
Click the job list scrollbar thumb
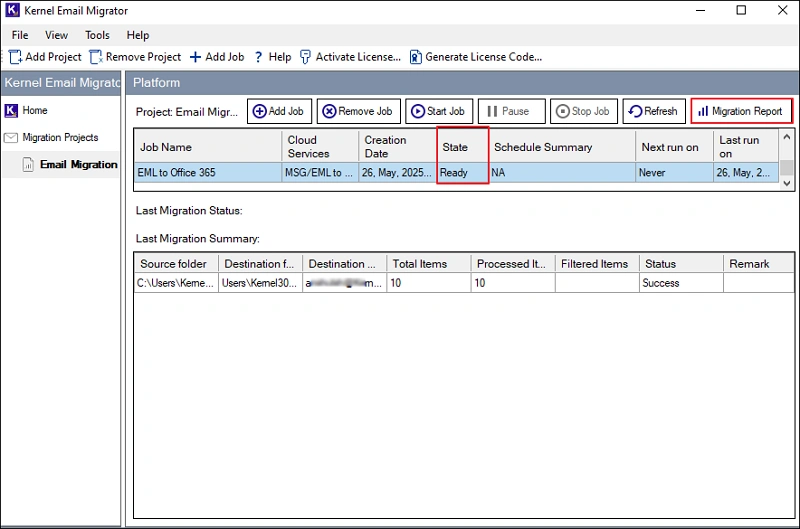click(786, 167)
